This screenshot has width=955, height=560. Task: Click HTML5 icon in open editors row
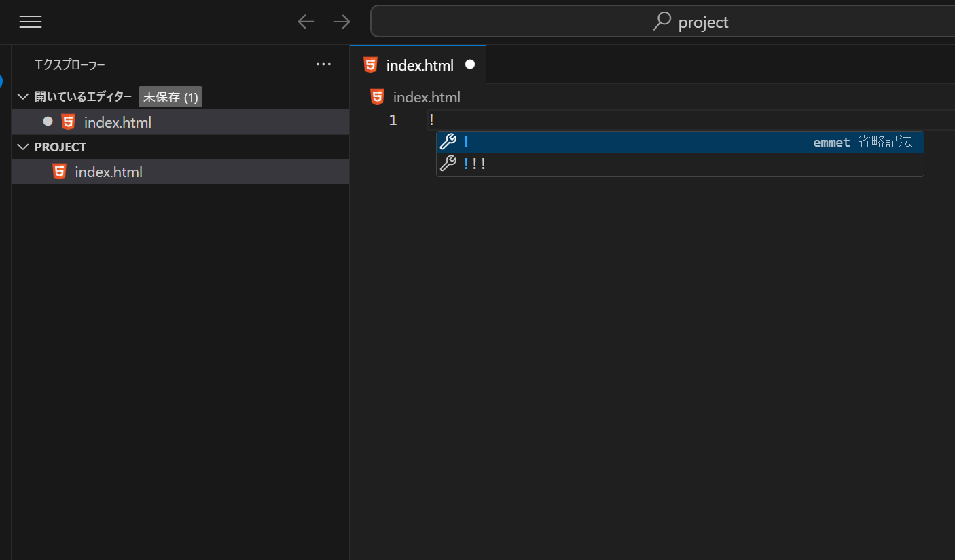(68, 122)
